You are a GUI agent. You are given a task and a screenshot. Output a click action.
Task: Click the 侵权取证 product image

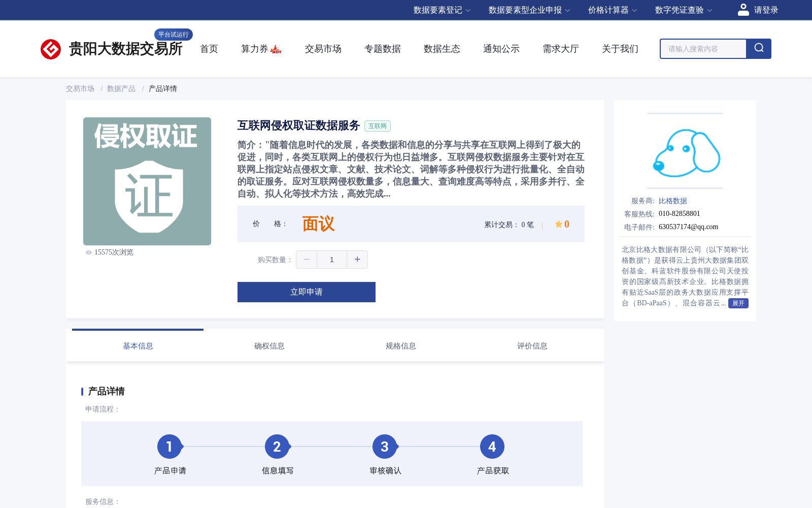click(x=147, y=181)
